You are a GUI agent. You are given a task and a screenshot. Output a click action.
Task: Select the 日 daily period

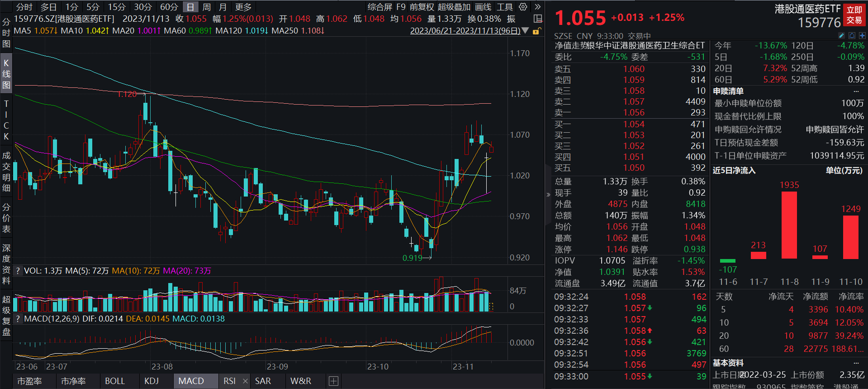click(x=190, y=7)
